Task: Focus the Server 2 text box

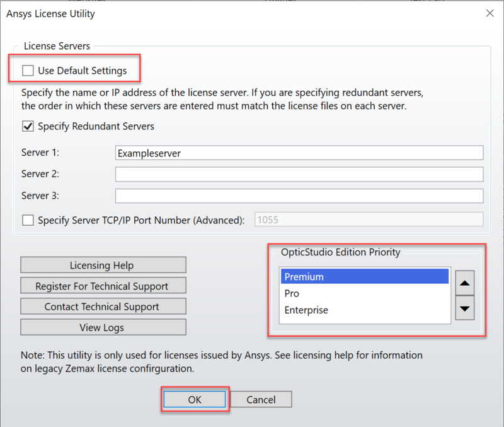Action: point(299,174)
